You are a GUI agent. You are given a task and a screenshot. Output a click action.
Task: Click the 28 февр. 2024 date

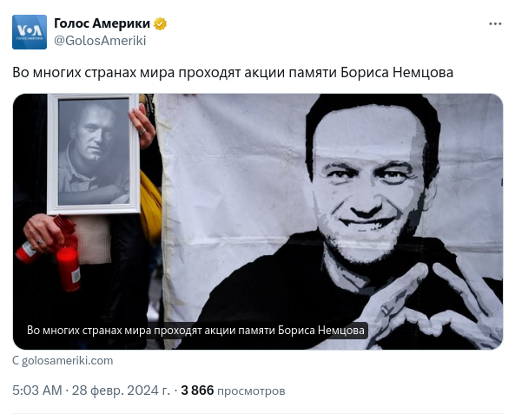121,390
